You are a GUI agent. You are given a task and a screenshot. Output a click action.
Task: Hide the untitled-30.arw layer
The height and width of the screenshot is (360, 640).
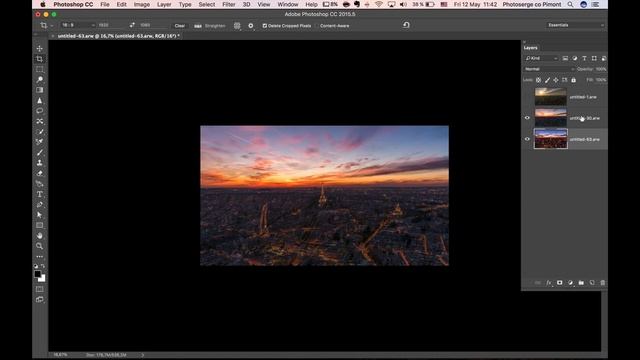pyautogui.click(x=527, y=118)
